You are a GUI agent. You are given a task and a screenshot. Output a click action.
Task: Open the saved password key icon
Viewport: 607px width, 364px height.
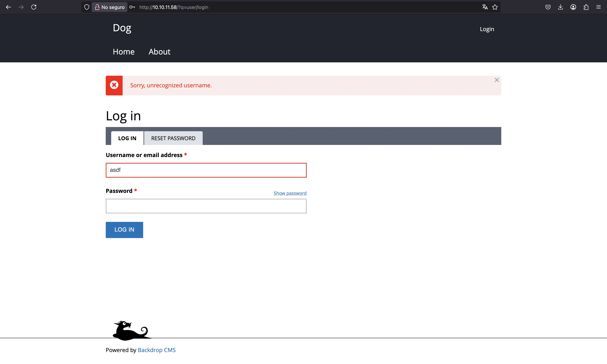pyautogui.click(x=132, y=7)
